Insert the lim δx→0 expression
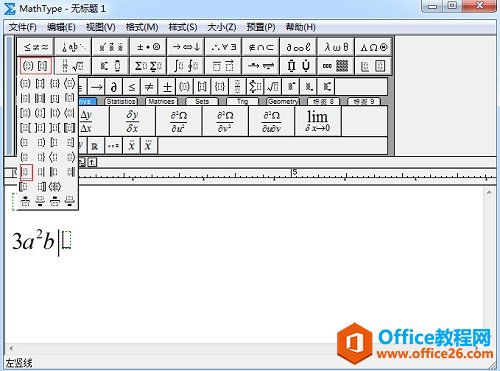 tap(318, 121)
